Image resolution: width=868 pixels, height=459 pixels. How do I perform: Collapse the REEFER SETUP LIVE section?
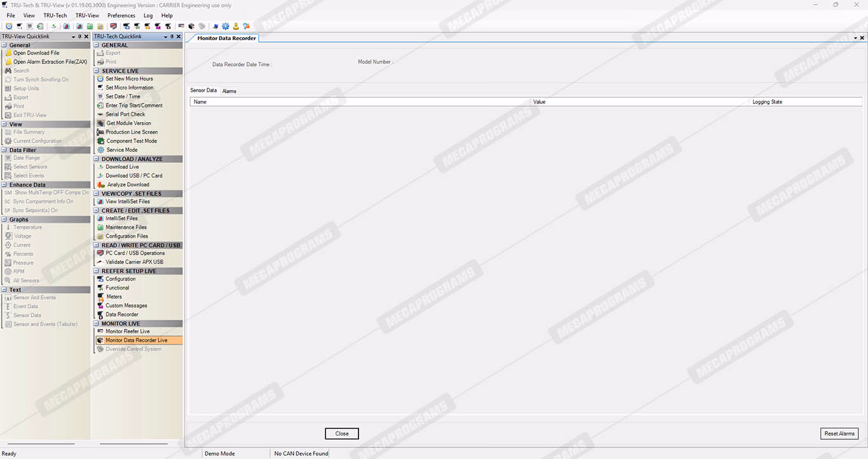(97, 271)
